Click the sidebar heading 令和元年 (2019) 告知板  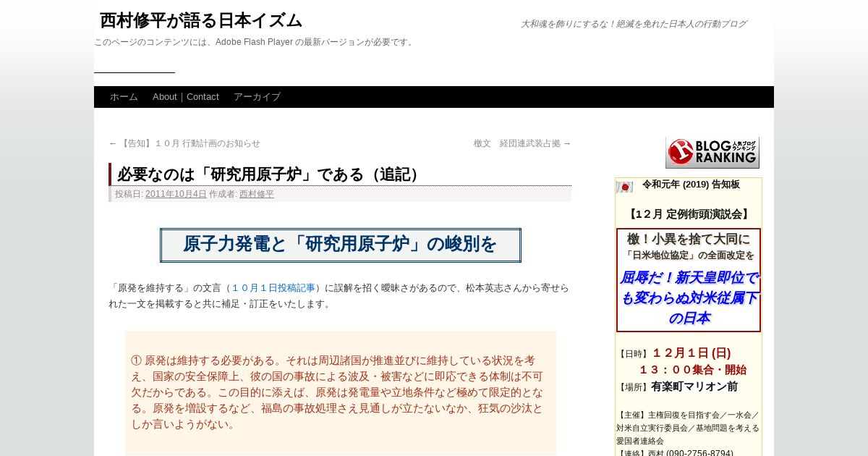point(691,185)
